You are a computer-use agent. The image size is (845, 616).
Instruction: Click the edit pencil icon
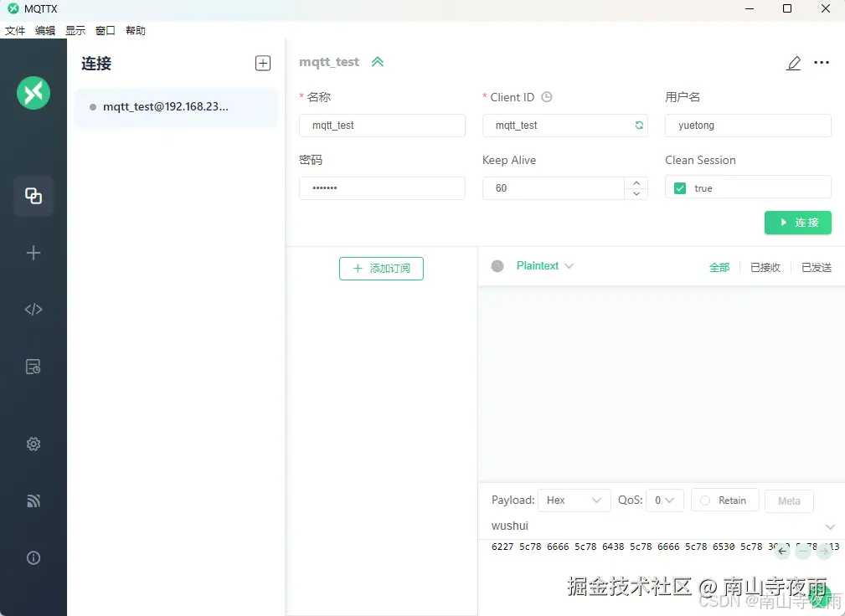coord(793,62)
